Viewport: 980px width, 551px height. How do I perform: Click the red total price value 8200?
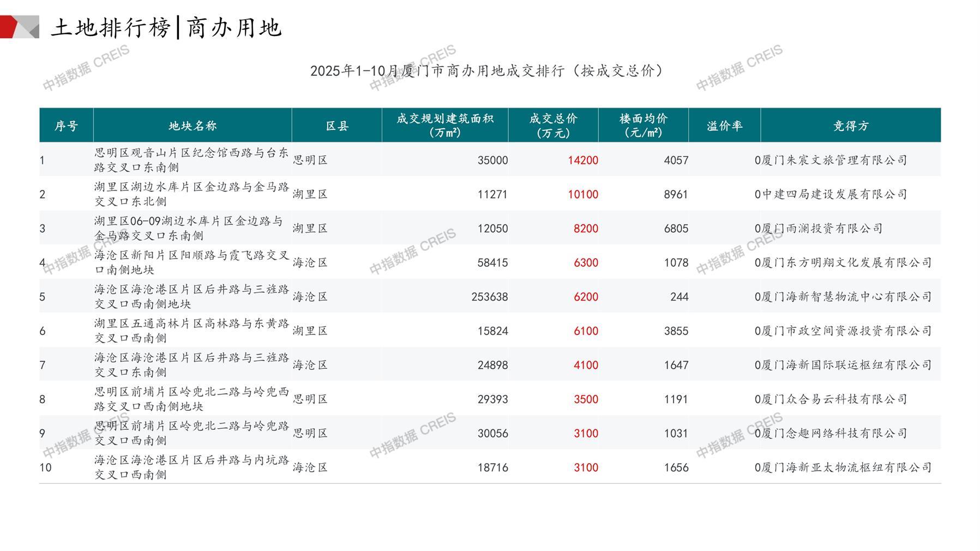pos(586,229)
